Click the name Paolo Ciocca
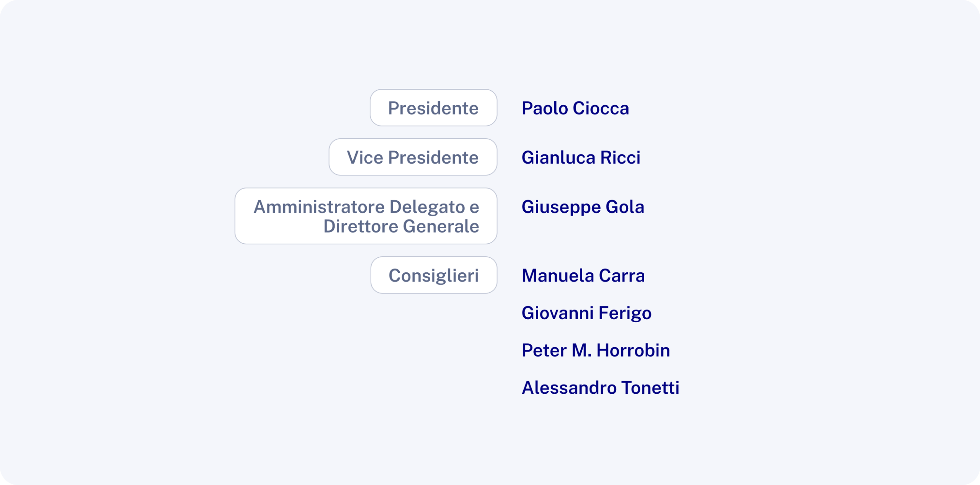980x485 pixels. (575, 108)
